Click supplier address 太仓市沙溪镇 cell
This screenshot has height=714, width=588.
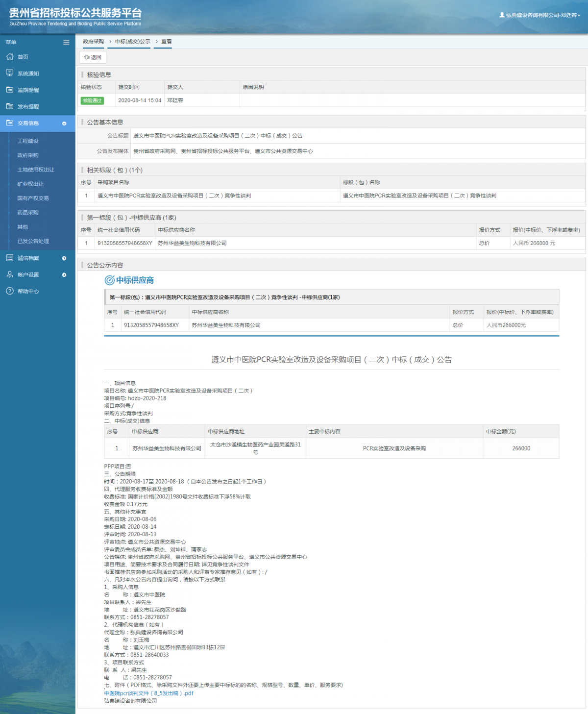click(x=255, y=448)
